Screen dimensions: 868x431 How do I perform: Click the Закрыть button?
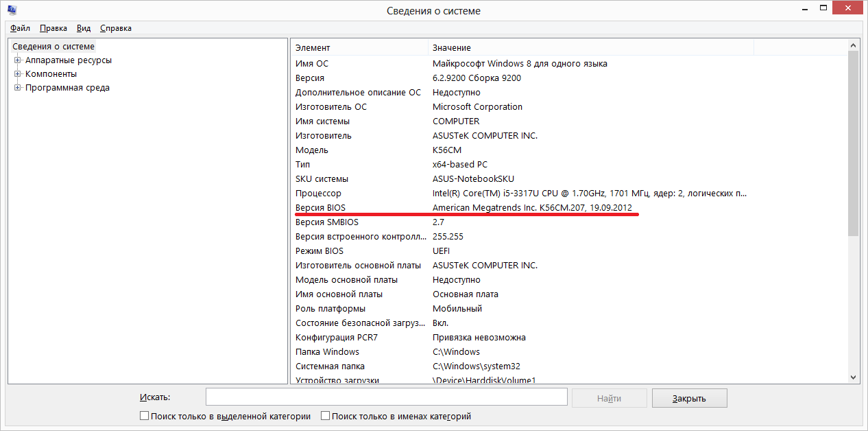click(689, 397)
